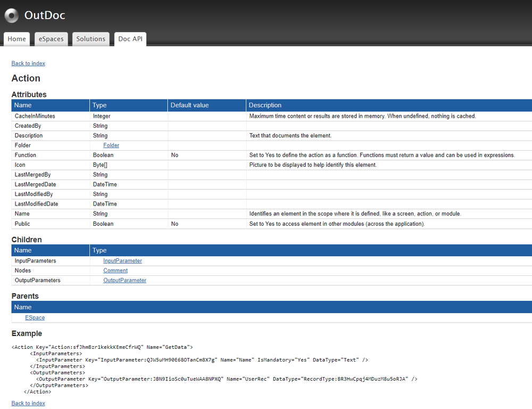Viewport: 532px width, 409px height.
Task: Open the InputParameter link under Children
Action: pos(122,260)
